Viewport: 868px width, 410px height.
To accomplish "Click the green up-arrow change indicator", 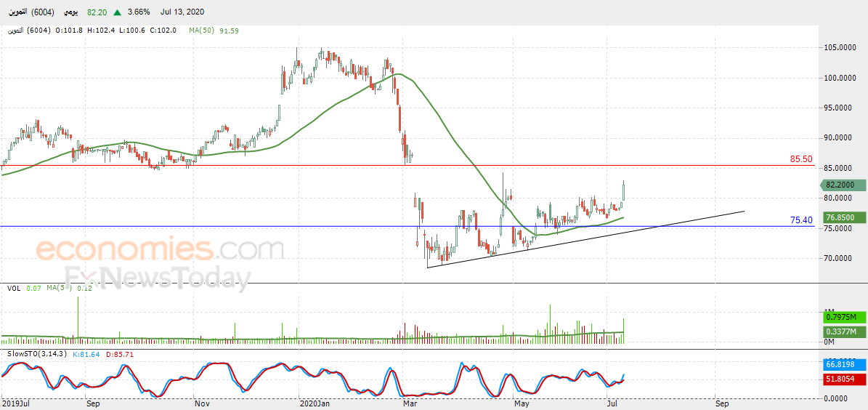I will [118, 12].
